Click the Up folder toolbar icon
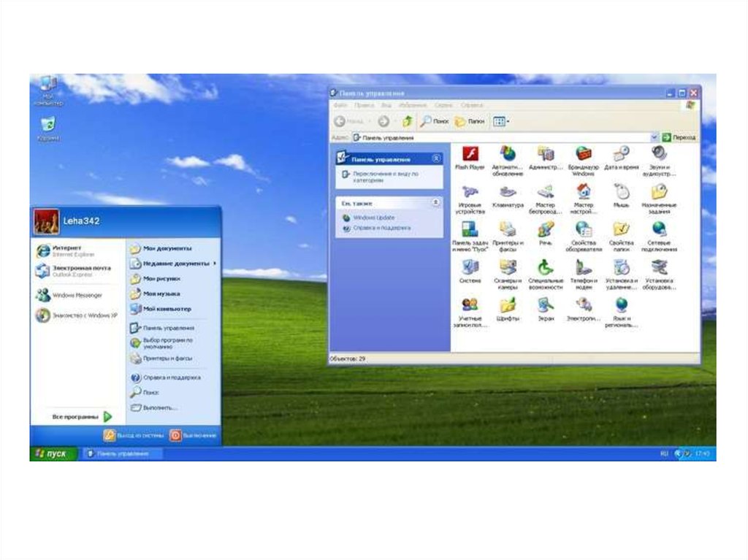Viewport: 748px width, 560px height. click(407, 121)
